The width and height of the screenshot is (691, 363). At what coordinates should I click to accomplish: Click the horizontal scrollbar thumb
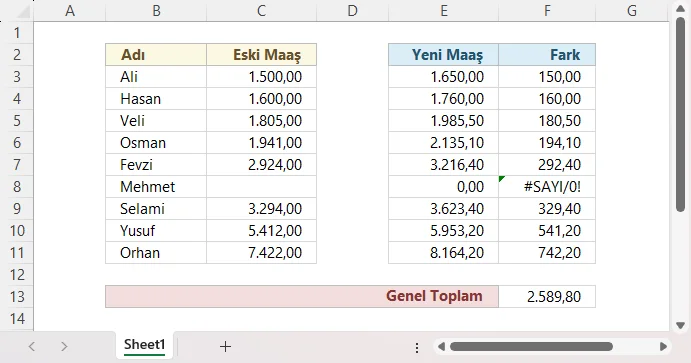tap(531, 347)
